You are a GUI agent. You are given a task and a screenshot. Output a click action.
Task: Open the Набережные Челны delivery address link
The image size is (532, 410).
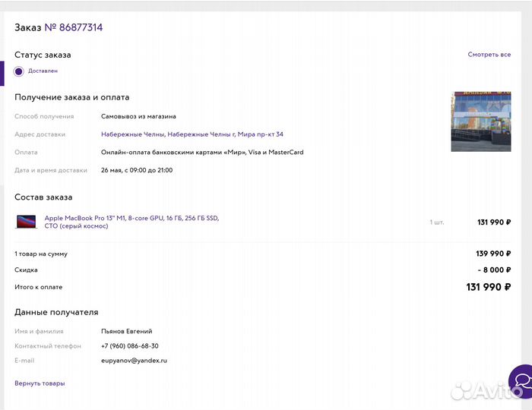point(192,134)
